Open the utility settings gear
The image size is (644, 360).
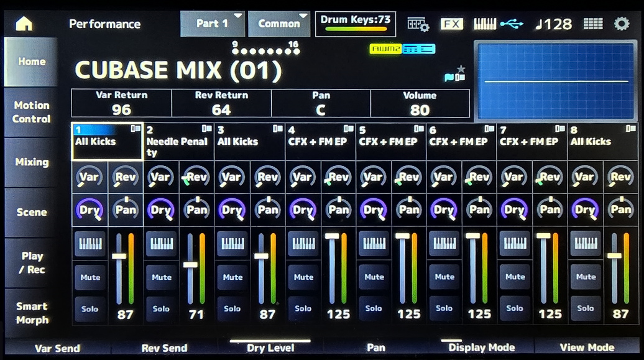[622, 24]
